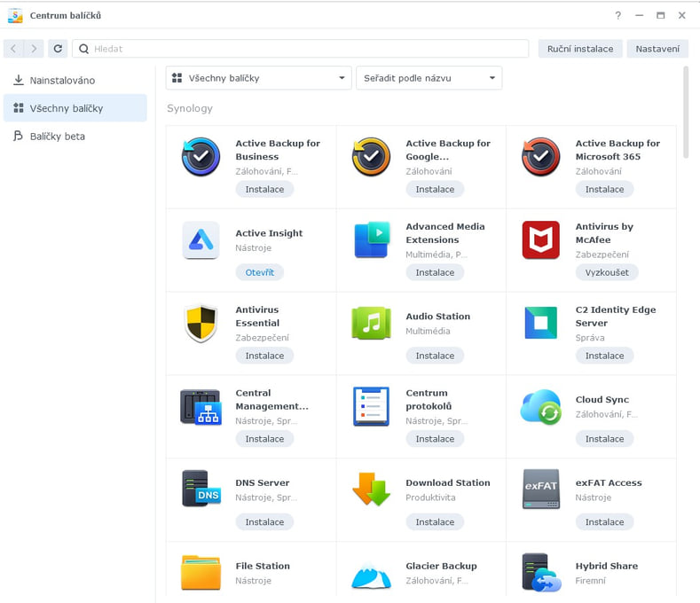Click the C2 Identity Edge Server icon
Viewport: 700px width, 603px height.
[540, 323]
